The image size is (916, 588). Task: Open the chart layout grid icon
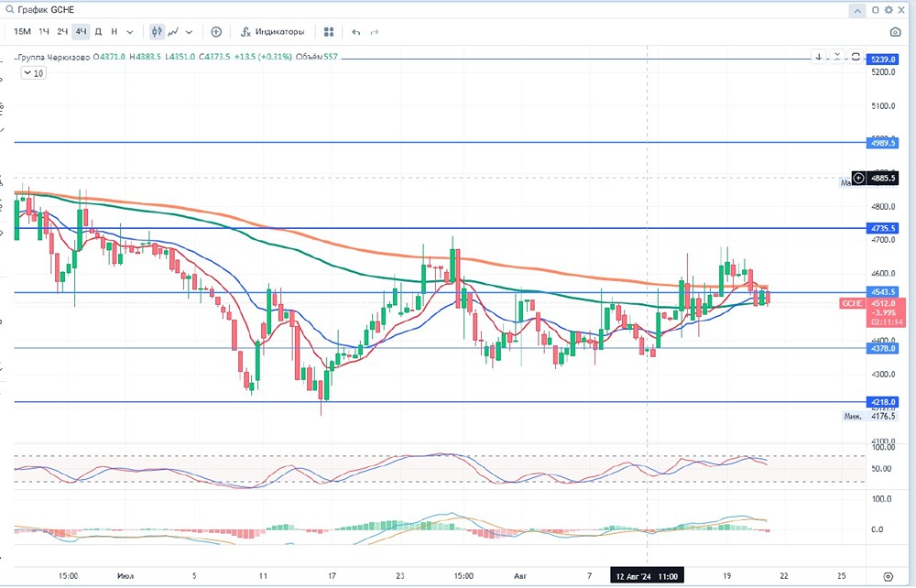pos(329,32)
